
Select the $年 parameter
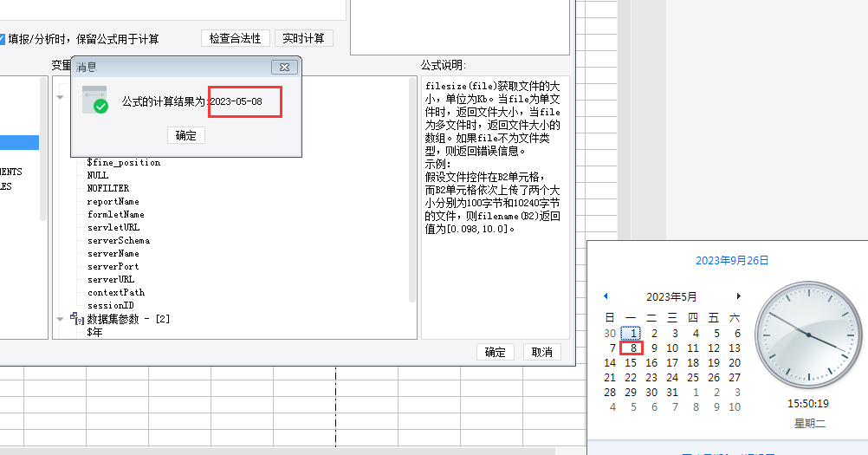[x=94, y=332]
